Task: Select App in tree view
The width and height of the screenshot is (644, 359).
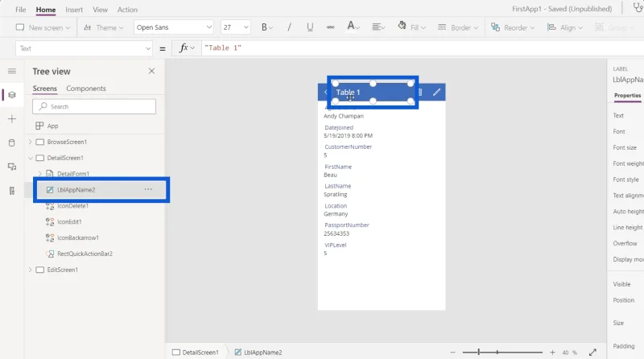Action: coord(52,126)
